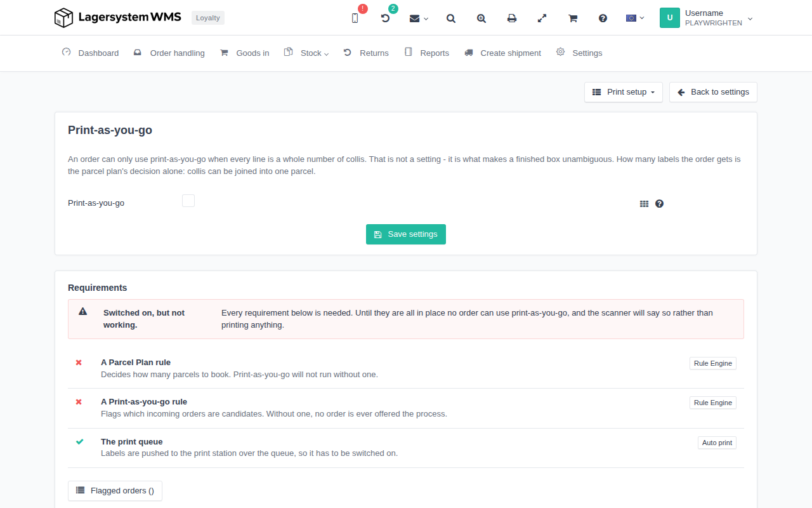Click 'Switched on, but not working.' text
The width and height of the screenshot is (812, 508).
click(x=144, y=319)
